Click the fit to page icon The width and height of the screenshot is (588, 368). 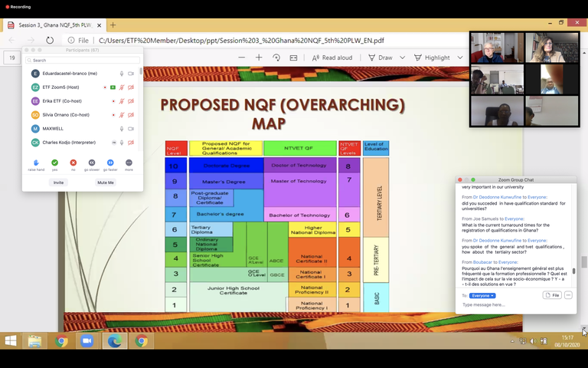(293, 58)
